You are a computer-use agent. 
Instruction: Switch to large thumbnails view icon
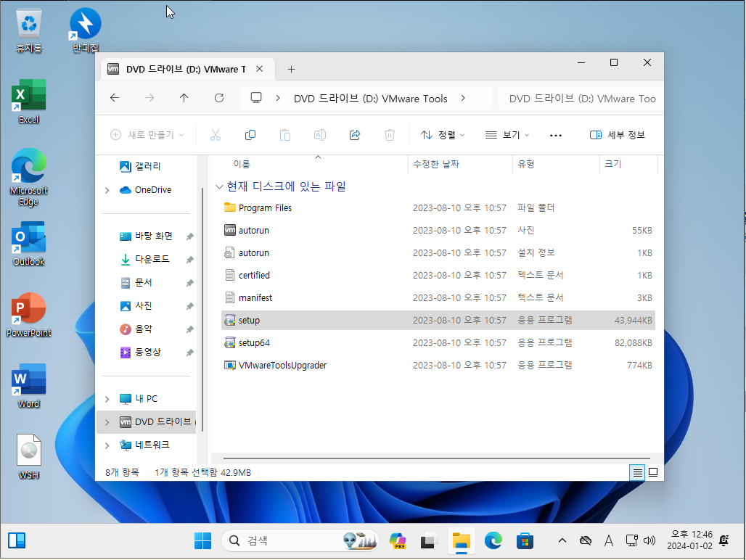(x=653, y=472)
